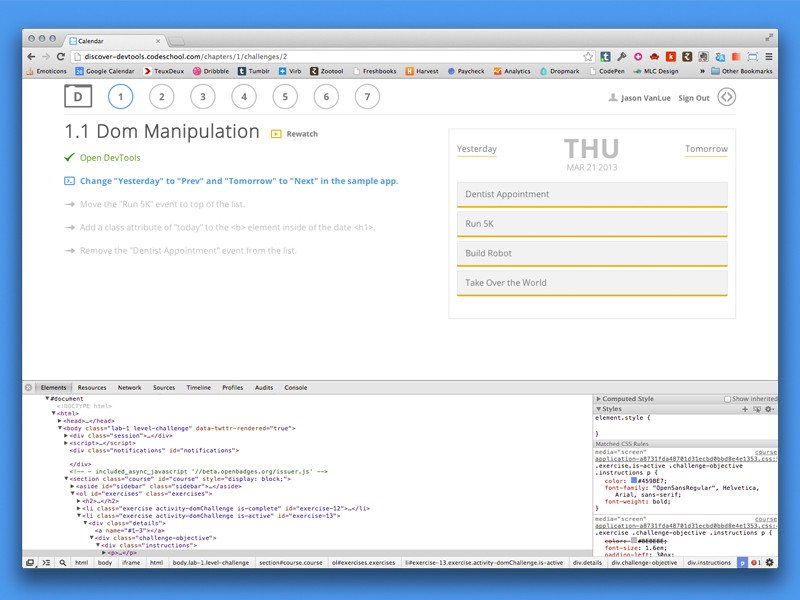Viewport: 800px width, 600px height.
Task: Expand the head element node
Action: coord(60,421)
